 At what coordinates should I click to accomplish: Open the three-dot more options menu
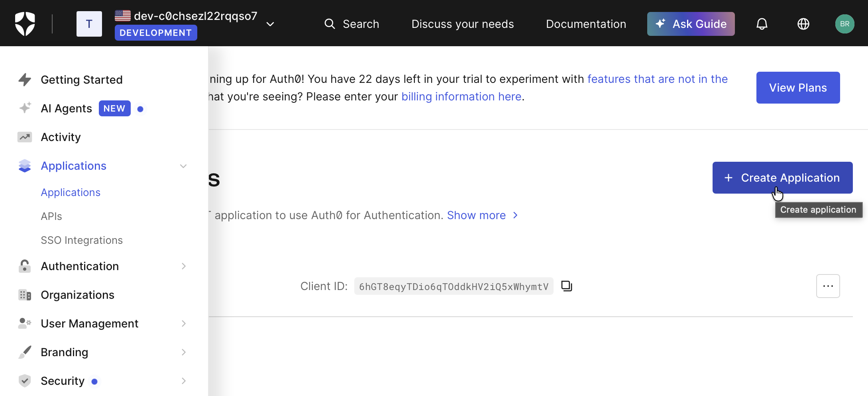click(x=828, y=286)
